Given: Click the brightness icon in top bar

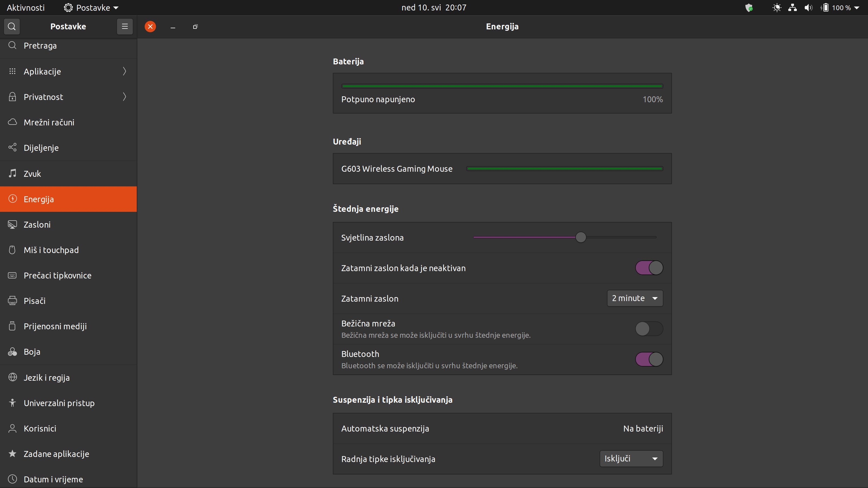Looking at the screenshot, I should click(777, 7).
